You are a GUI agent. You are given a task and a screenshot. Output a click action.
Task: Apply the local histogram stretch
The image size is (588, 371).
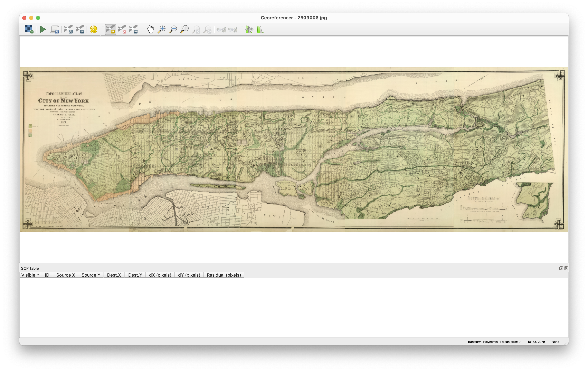click(260, 29)
